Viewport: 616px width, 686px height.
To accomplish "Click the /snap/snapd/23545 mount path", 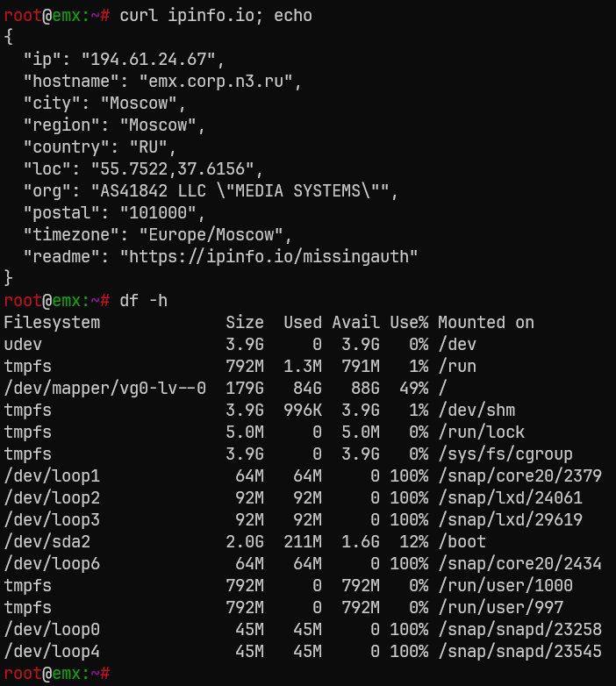I will tap(519, 651).
